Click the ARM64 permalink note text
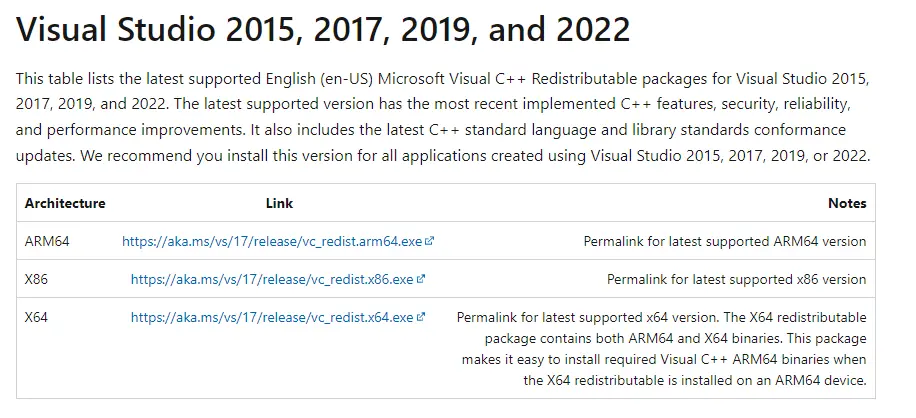916x418 pixels. 725,241
